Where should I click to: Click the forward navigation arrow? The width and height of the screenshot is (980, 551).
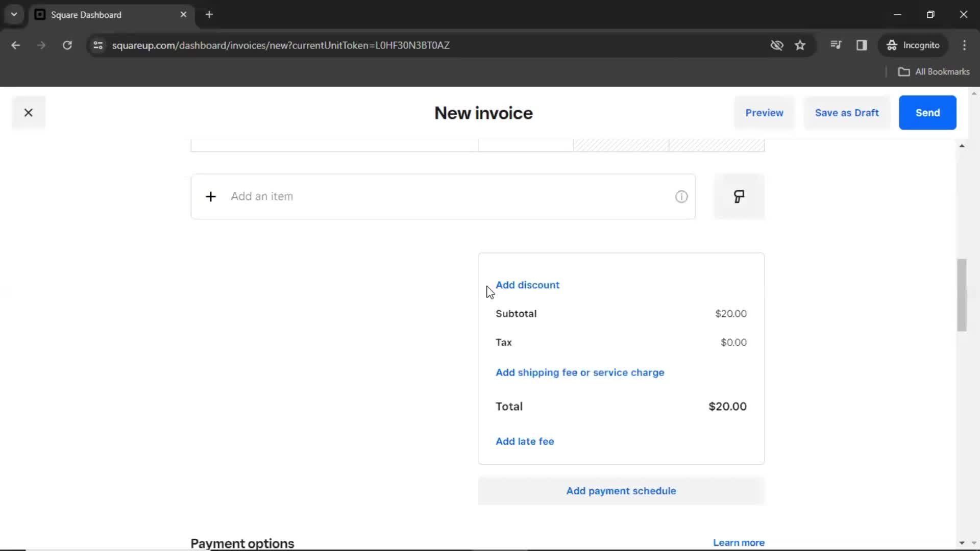pyautogui.click(x=42, y=45)
